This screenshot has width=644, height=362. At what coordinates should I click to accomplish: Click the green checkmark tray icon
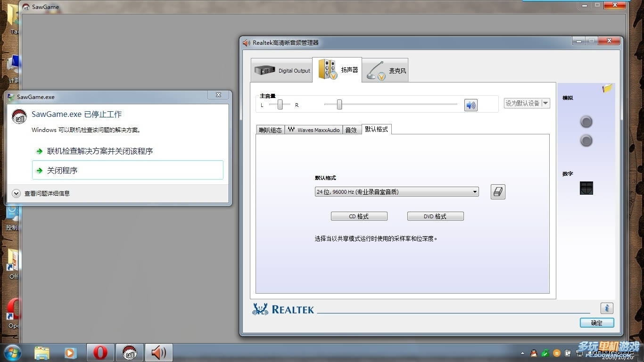click(545, 353)
